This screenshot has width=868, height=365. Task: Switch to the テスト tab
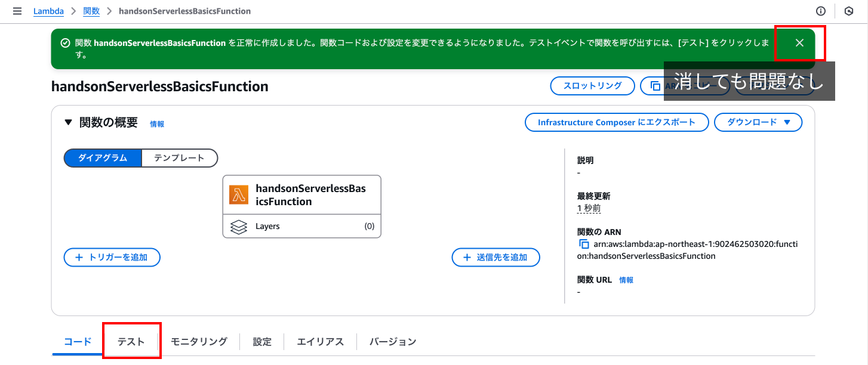(131, 342)
